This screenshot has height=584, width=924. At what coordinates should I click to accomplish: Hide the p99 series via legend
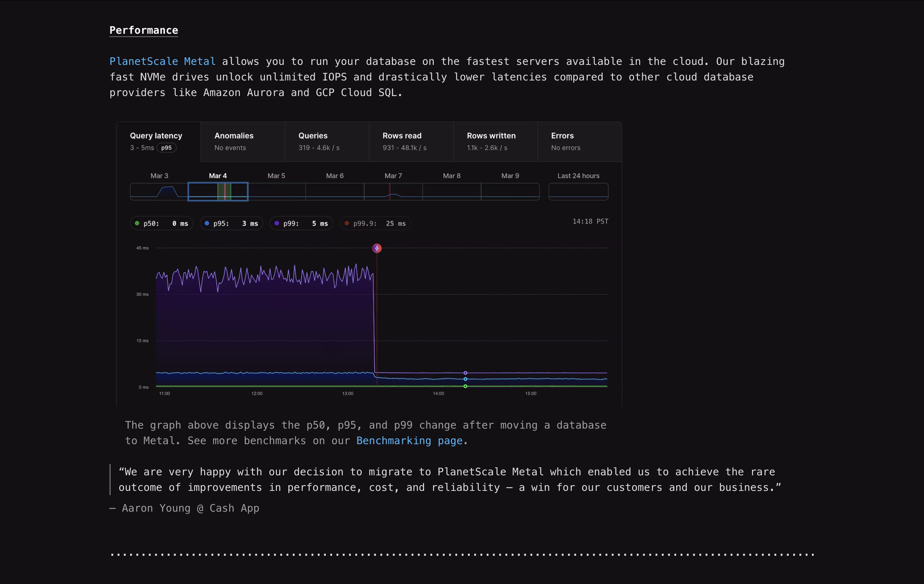(301, 224)
